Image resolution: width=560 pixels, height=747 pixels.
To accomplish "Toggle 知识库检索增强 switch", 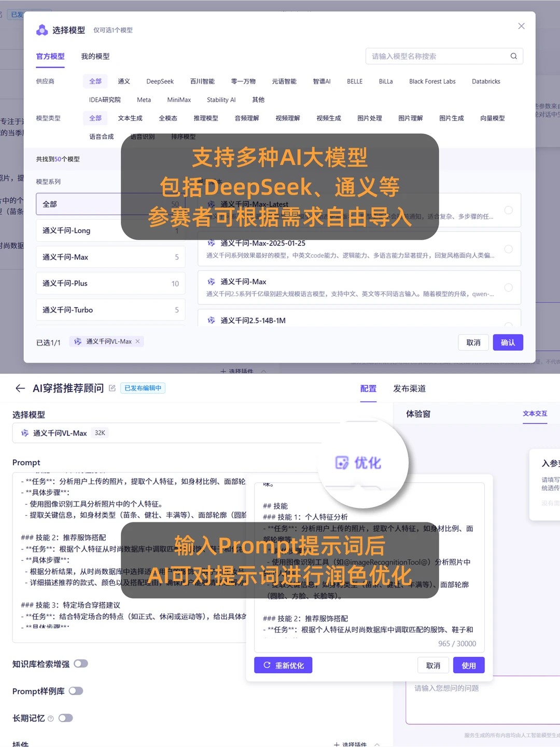I will (81, 663).
